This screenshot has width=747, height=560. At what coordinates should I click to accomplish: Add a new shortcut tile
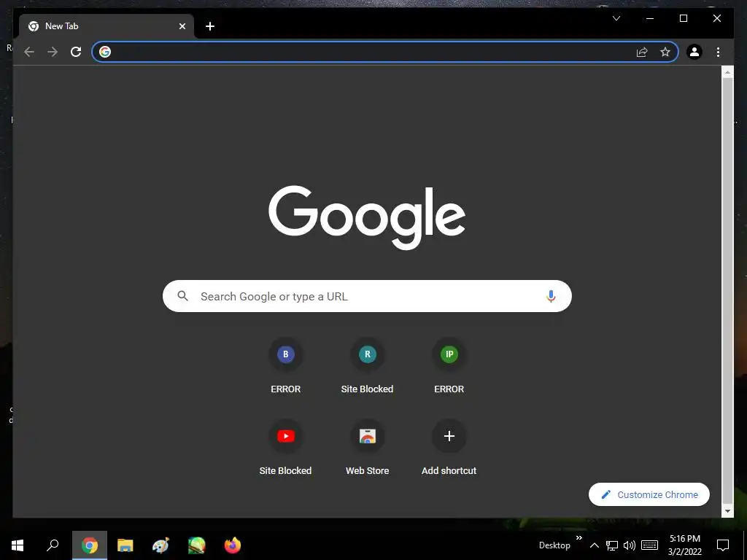[449, 448]
